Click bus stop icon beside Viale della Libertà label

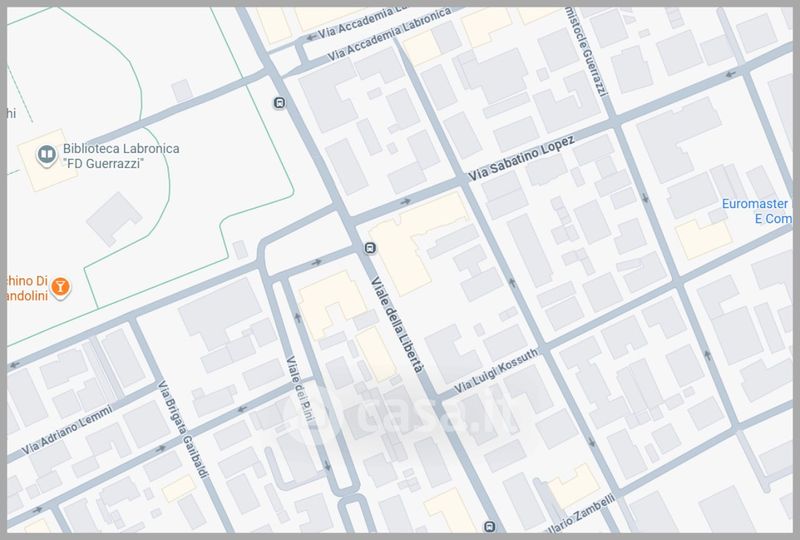pos(370,248)
